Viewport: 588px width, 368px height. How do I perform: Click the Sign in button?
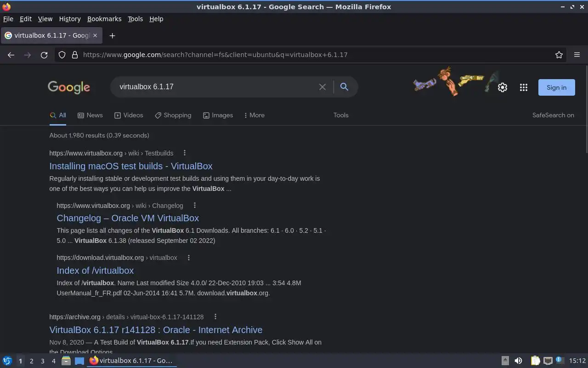point(556,87)
